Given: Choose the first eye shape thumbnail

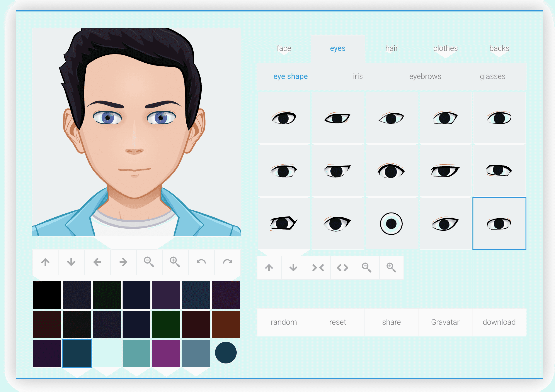Looking at the screenshot, I should tap(284, 118).
